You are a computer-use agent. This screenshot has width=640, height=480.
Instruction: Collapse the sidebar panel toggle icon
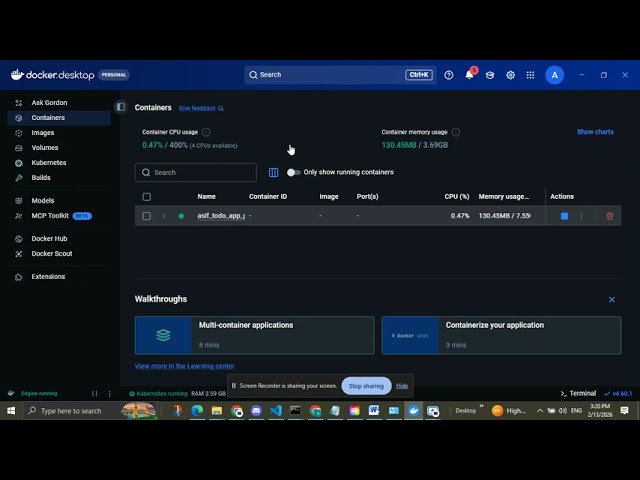(121, 107)
